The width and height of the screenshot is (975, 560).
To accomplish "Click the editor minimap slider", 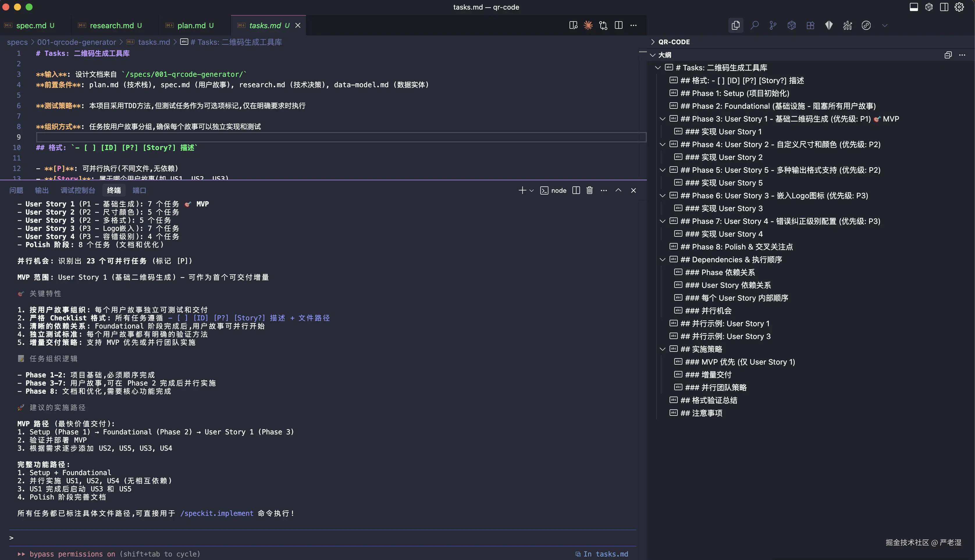I will coord(642,52).
